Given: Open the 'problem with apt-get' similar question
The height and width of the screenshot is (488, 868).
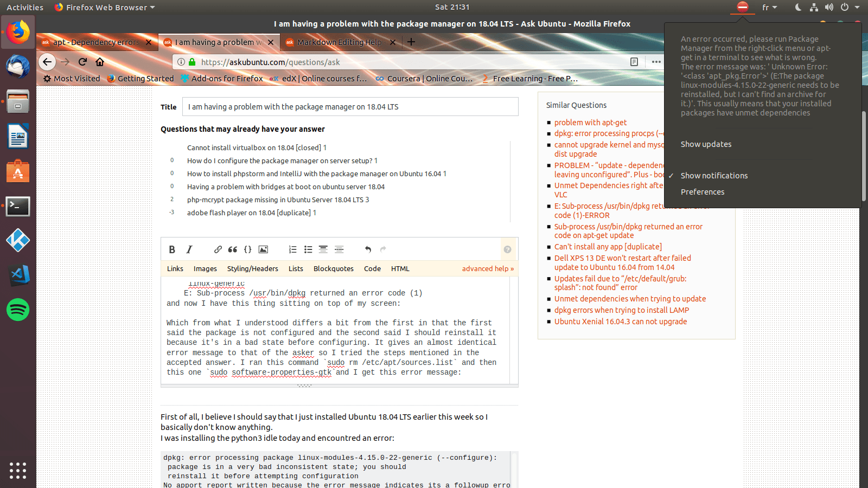Looking at the screenshot, I should point(590,123).
